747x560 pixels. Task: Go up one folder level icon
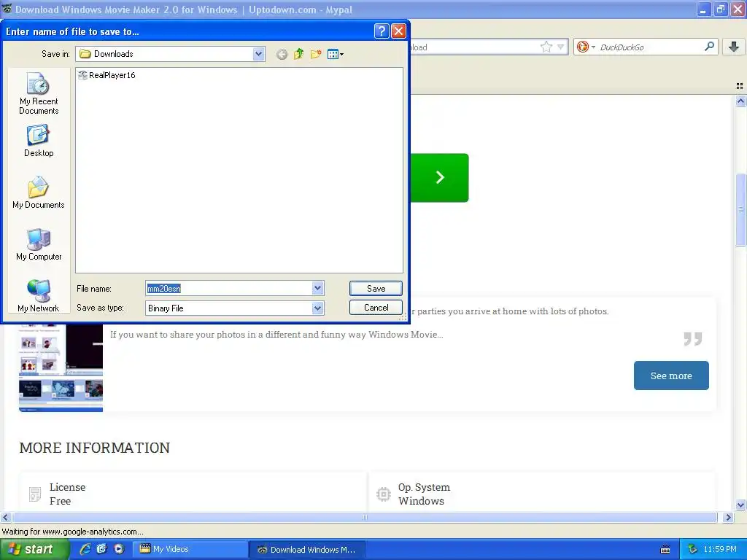298,54
